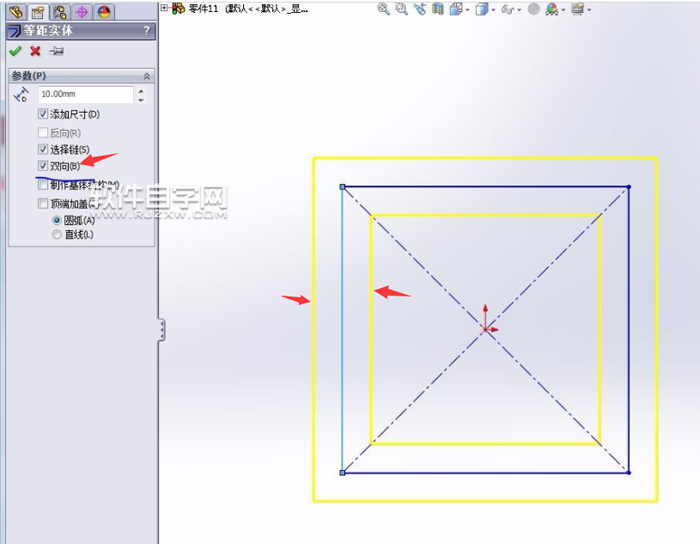Click the Apply Scene icon

tap(552, 9)
